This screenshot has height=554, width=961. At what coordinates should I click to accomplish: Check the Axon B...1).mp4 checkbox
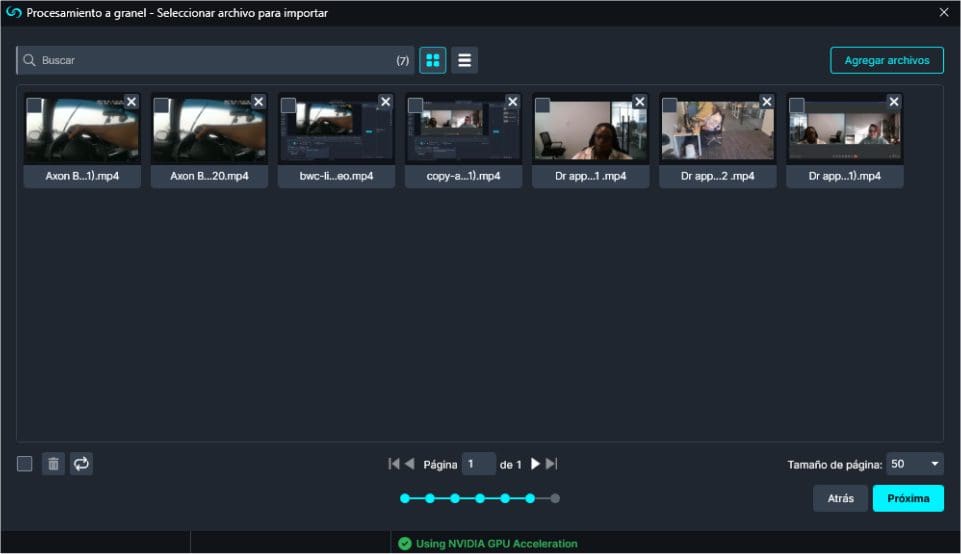point(34,105)
